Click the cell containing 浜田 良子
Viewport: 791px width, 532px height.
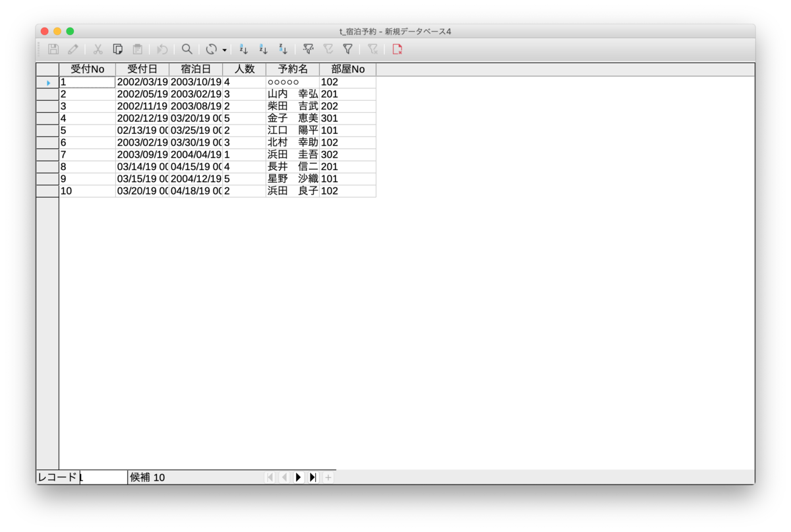[293, 191]
